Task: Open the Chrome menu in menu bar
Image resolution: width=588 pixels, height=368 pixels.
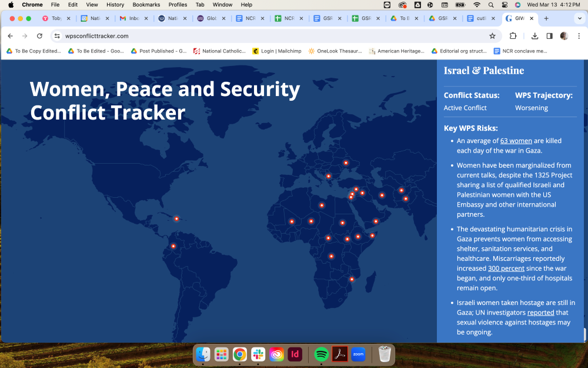Action: click(x=32, y=5)
